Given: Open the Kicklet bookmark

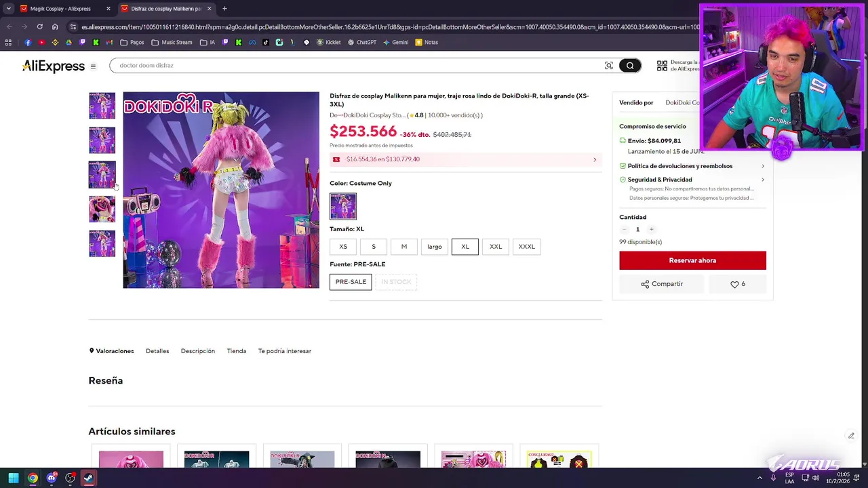Looking at the screenshot, I should coord(328,42).
